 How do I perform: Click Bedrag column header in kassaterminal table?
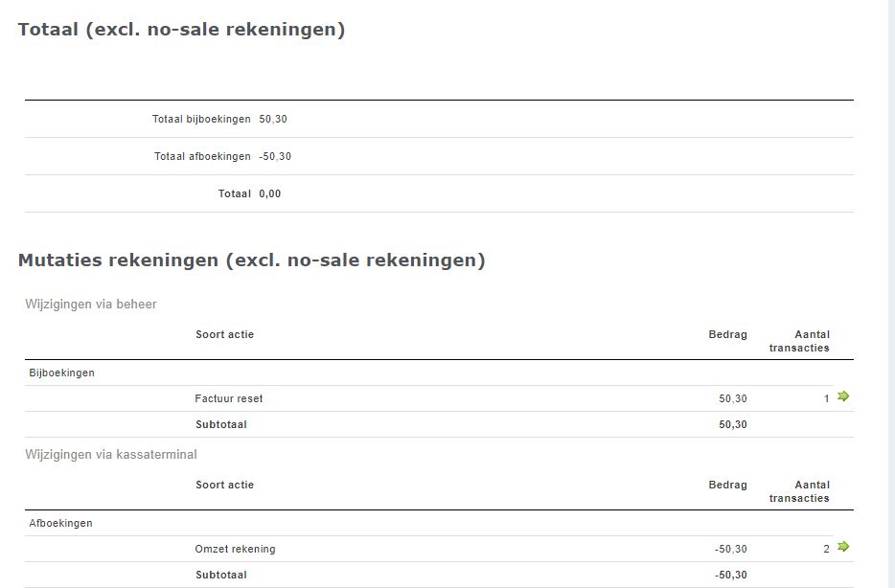point(727,485)
